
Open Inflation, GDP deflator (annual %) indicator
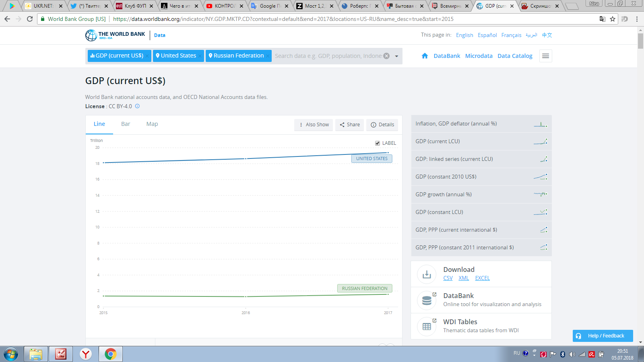pyautogui.click(x=481, y=124)
